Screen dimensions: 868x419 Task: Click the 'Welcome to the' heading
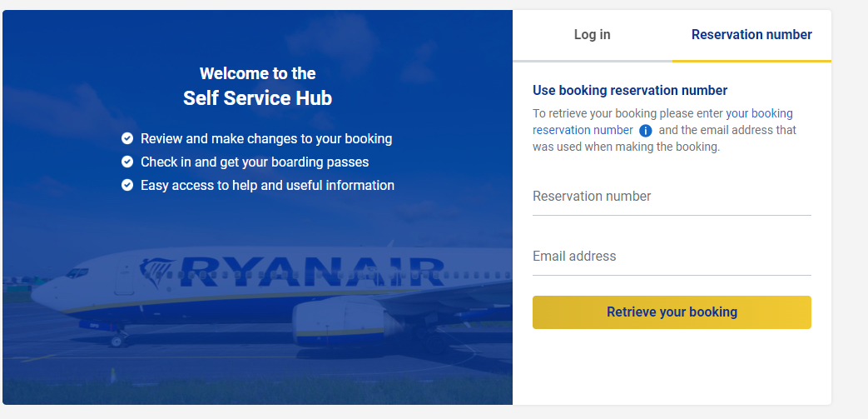click(257, 73)
